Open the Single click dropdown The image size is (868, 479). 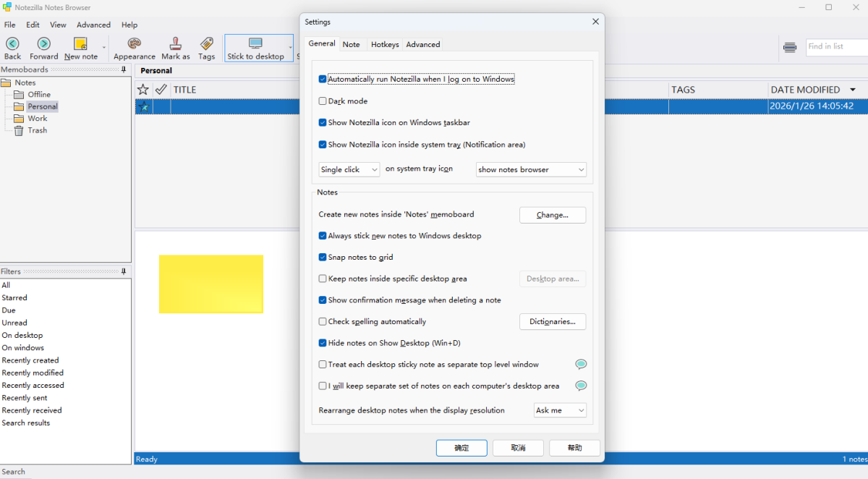pos(349,169)
